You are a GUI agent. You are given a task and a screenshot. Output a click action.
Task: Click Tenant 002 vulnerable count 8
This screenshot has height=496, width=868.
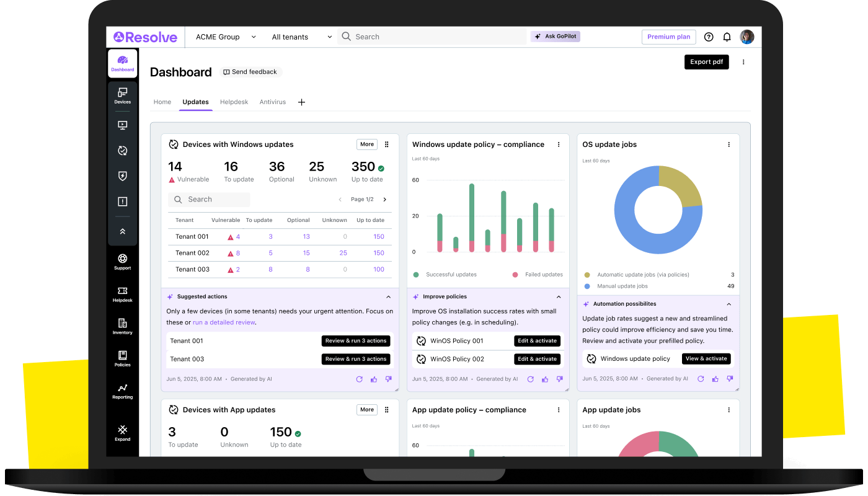(238, 253)
